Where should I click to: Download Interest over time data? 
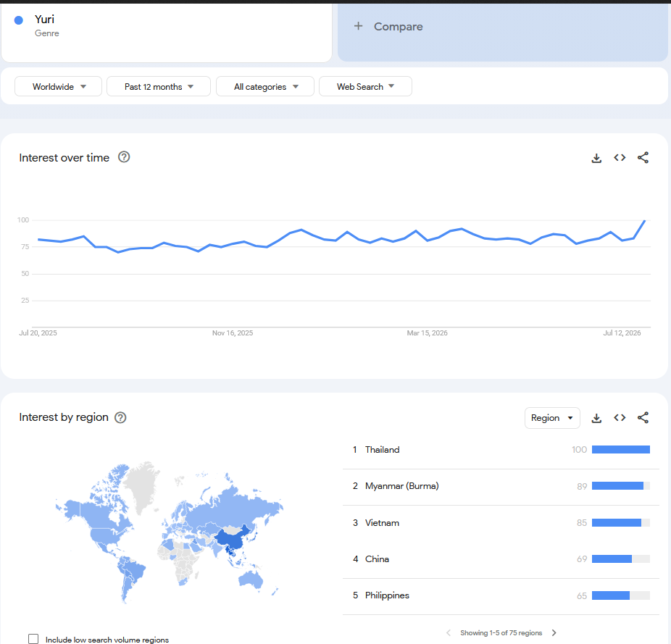click(596, 158)
